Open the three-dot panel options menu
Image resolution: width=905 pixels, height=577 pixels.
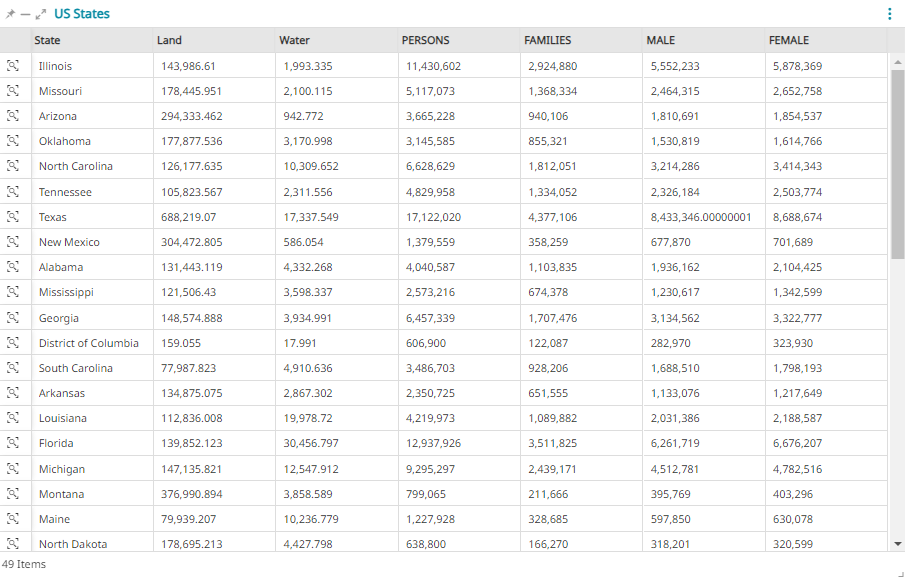(890, 14)
